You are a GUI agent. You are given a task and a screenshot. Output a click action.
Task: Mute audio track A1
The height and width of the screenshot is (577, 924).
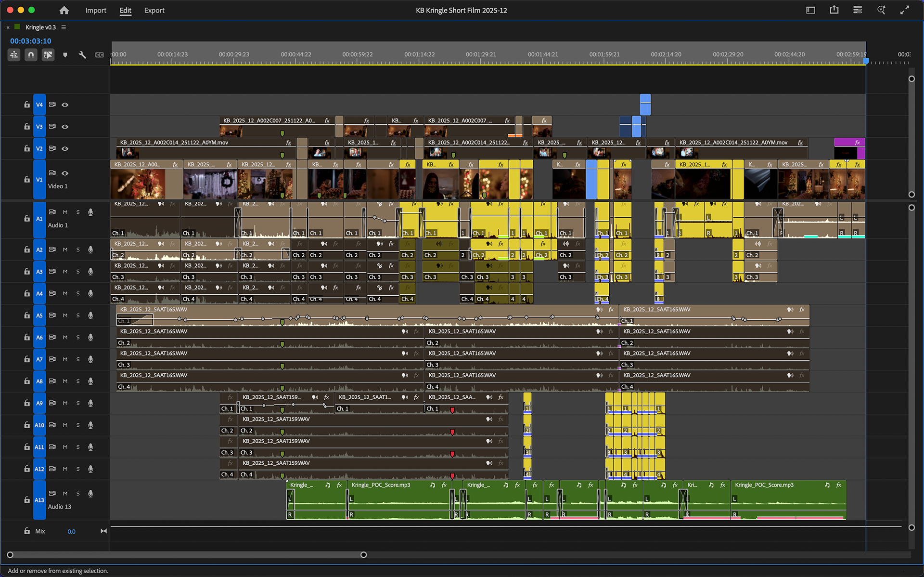coord(65,212)
